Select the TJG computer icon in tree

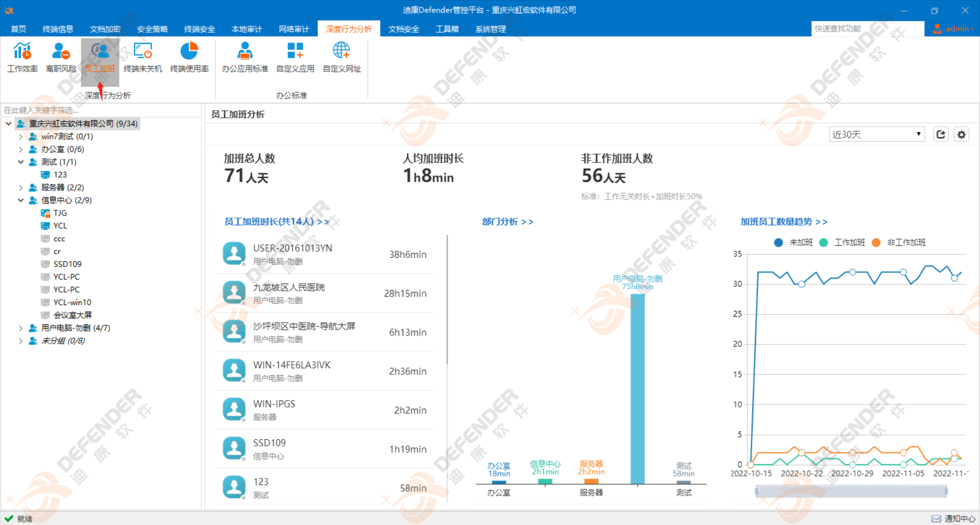(45, 213)
